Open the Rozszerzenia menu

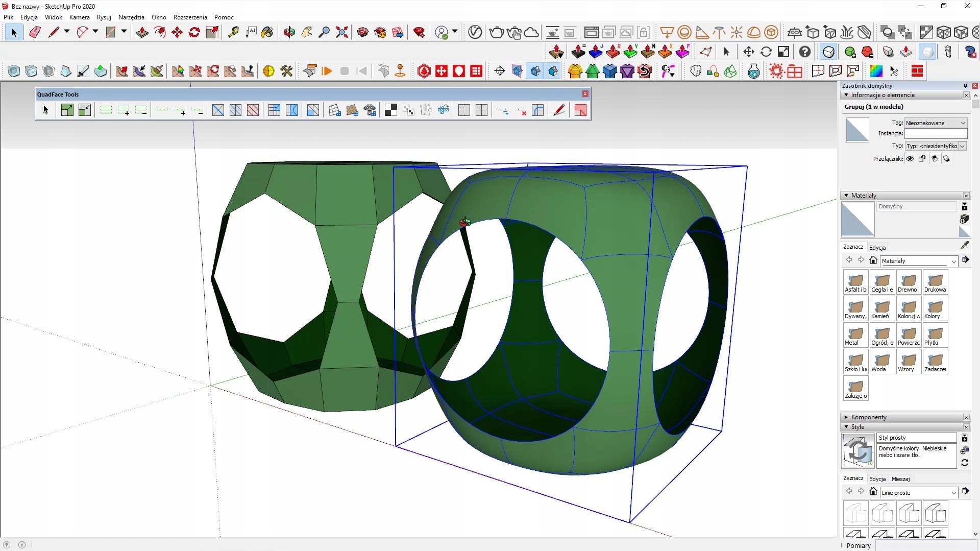tap(190, 17)
